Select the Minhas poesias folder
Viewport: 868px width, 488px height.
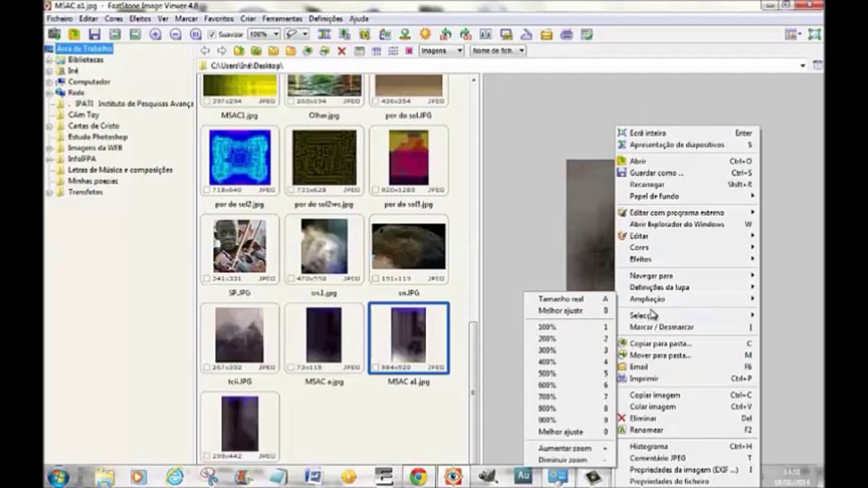click(x=93, y=181)
